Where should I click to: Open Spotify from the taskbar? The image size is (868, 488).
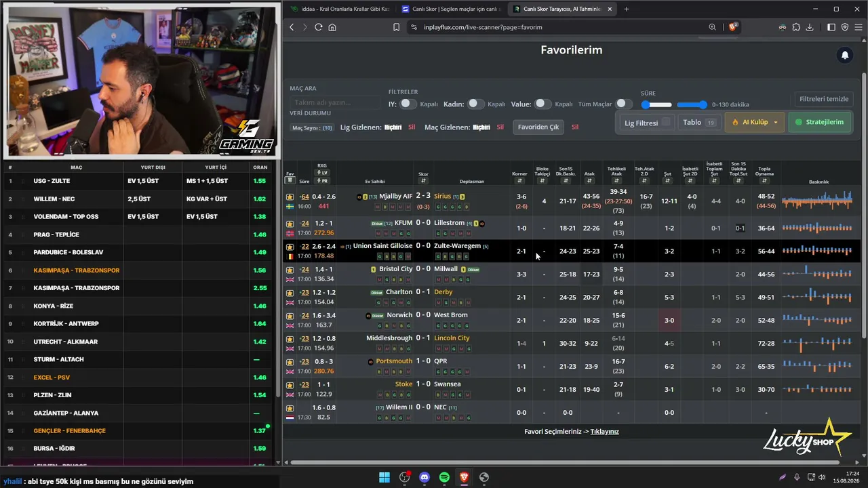pos(444,477)
